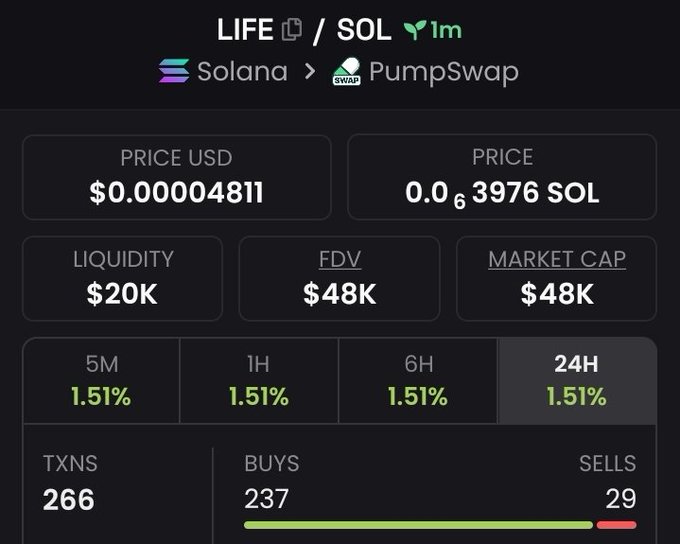680x544 pixels.
Task: Open the Solana chain link
Action: 223,71
